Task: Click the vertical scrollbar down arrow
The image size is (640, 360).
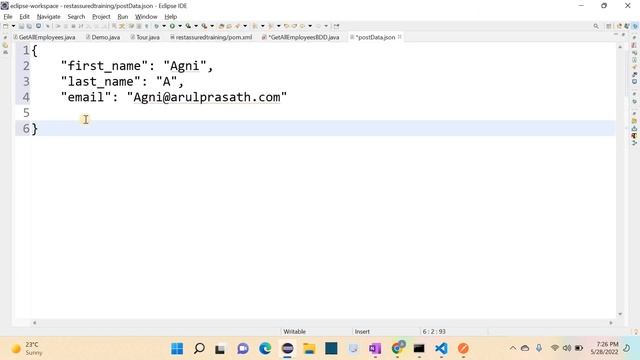Action: pyautogui.click(x=620, y=314)
